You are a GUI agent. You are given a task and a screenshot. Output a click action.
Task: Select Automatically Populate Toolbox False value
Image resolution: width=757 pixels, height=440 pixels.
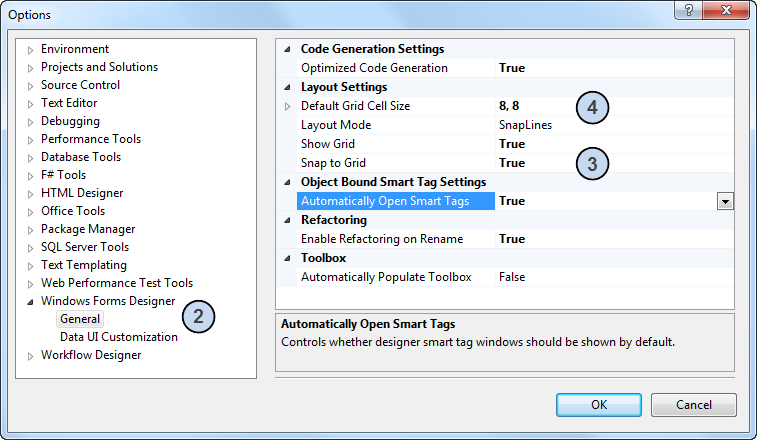512,277
